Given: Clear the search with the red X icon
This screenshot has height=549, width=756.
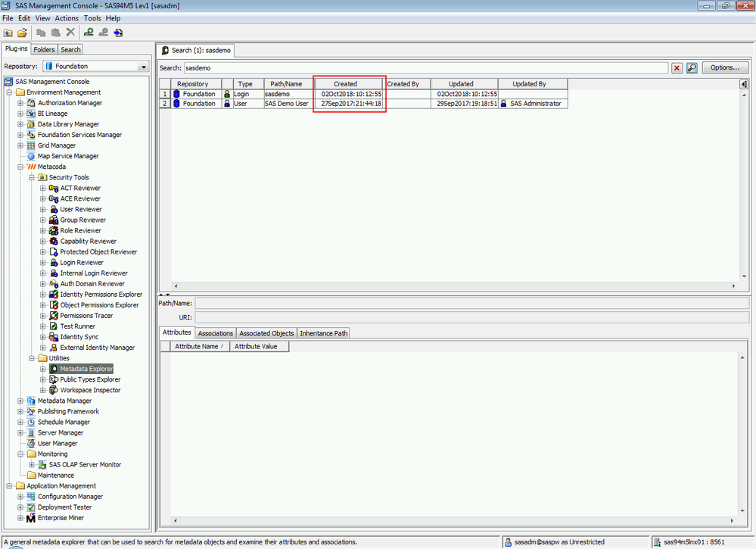Looking at the screenshot, I should (677, 68).
